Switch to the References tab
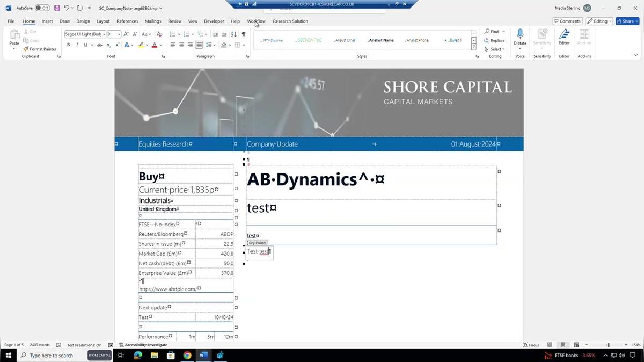 [127, 21]
